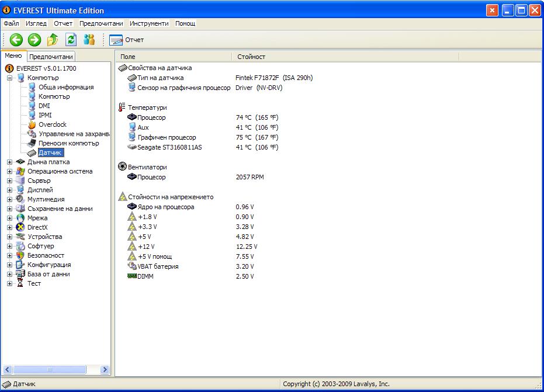Expand the DirectX node
Screen dimensions: 544x392
(10, 228)
